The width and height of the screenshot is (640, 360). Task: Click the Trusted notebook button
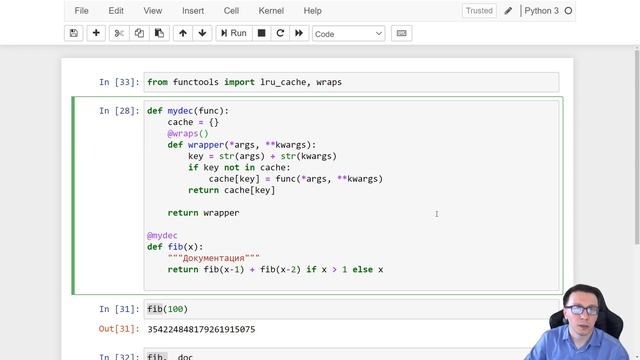click(x=479, y=11)
